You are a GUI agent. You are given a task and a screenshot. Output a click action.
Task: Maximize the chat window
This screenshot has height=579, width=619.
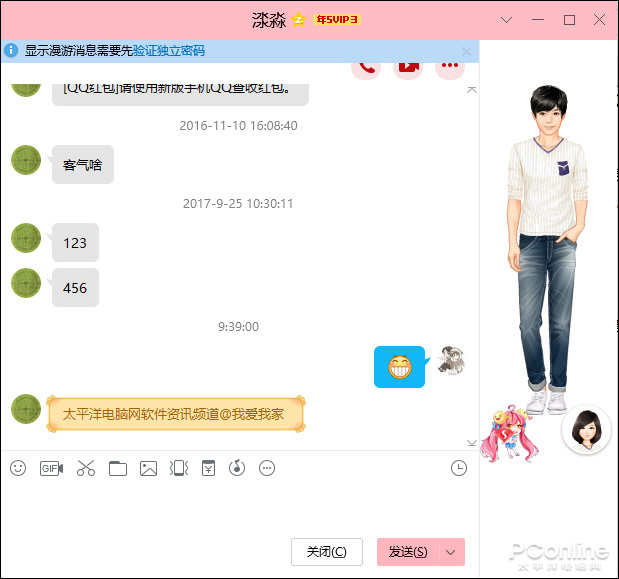[569, 20]
